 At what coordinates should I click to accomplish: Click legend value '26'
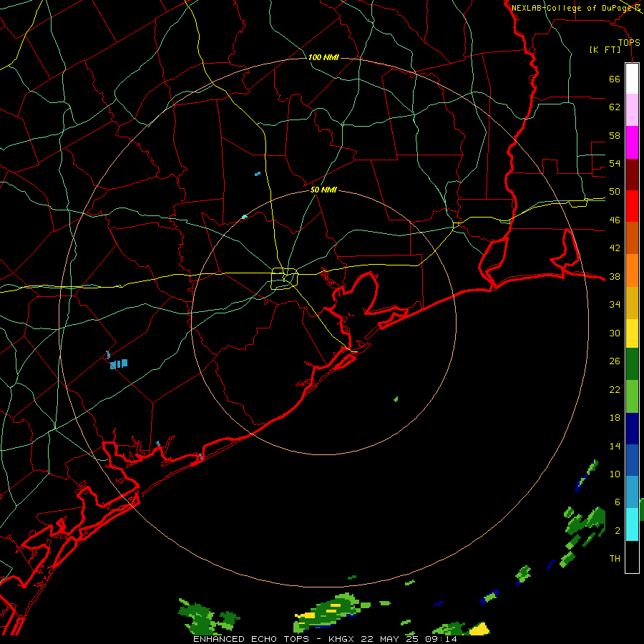[x=615, y=361]
